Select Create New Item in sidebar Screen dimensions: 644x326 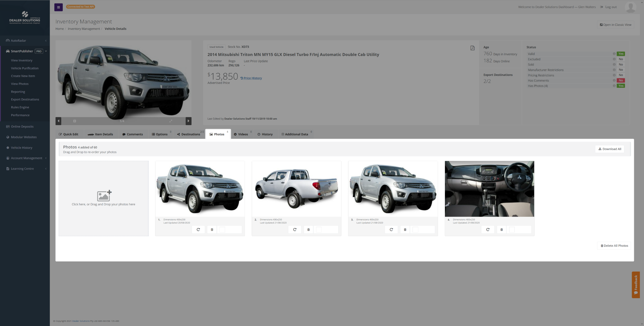tap(23, 76)
